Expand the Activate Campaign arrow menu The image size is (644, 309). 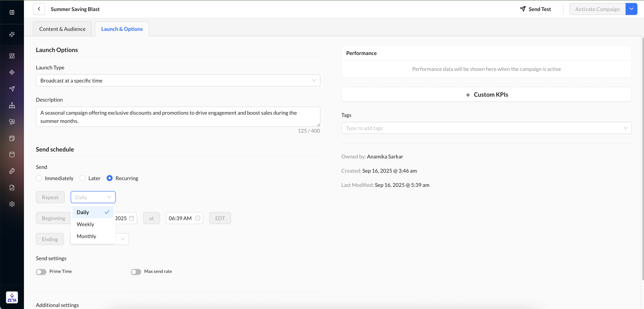(x=631, y=9)
